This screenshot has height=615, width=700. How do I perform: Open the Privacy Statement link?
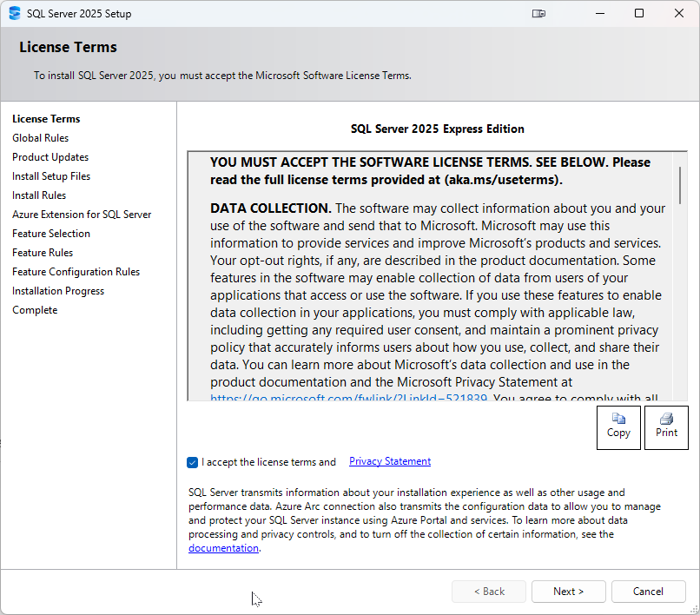click(x=390, y=461)
